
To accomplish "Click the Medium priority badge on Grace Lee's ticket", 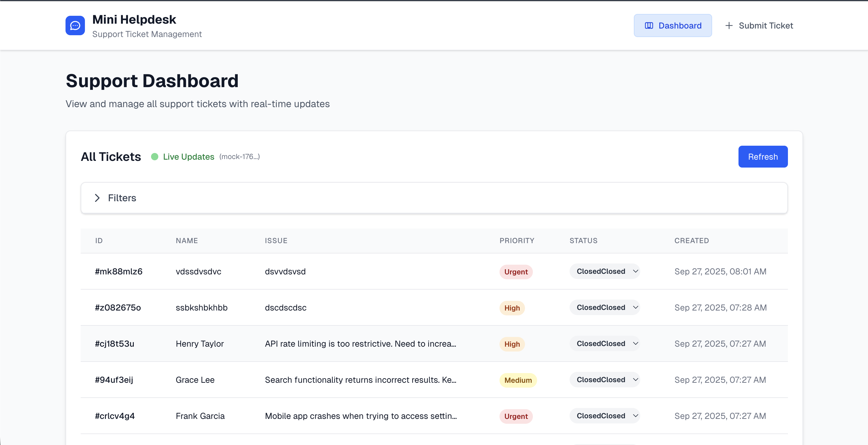I will coord(518,380).
